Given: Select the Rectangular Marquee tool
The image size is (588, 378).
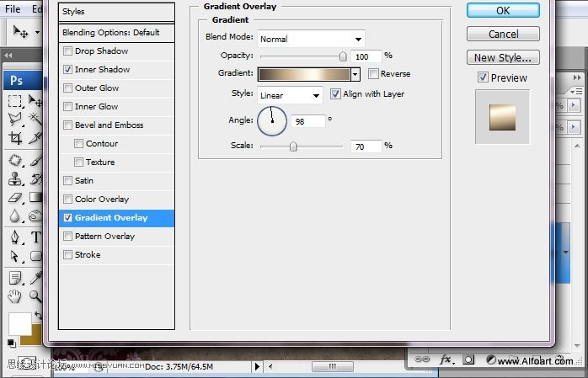Looking at the screenshot, I should pyautogui.click(x=15, y=101).
